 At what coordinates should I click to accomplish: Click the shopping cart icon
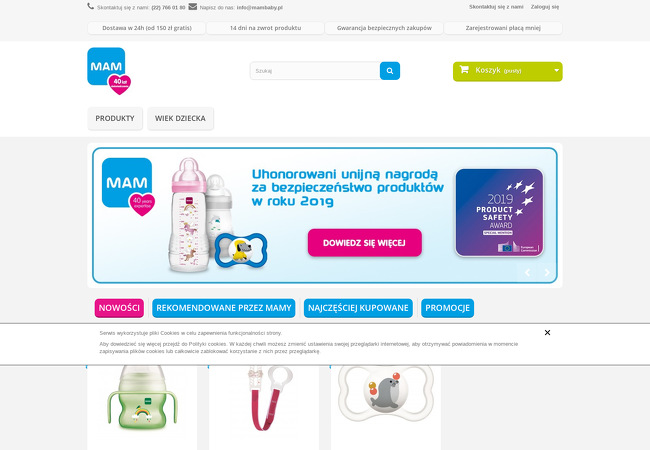tap(464, 70)
